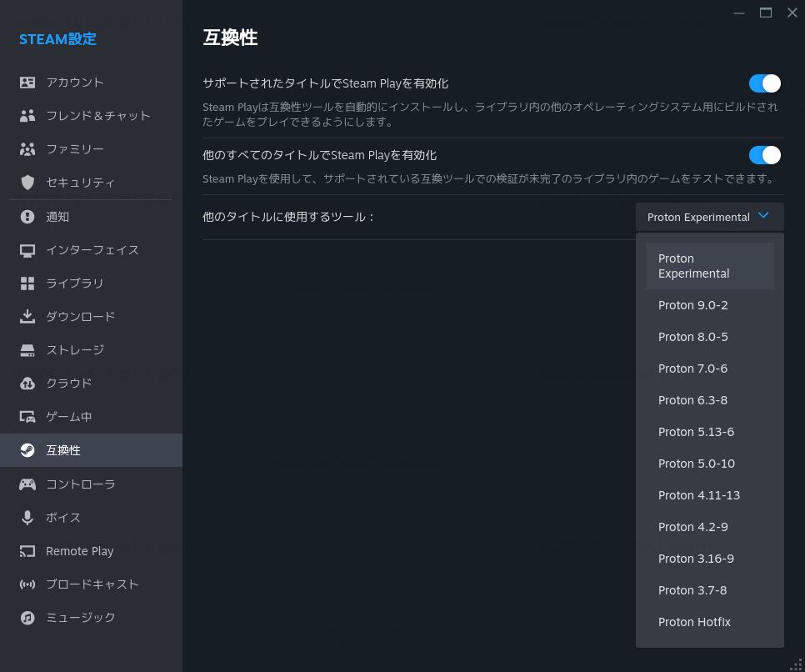Image resolution: width=805 pixels, height=672 pixels.
Task: Open ストレージ settings section
Action: coord(91,350)
